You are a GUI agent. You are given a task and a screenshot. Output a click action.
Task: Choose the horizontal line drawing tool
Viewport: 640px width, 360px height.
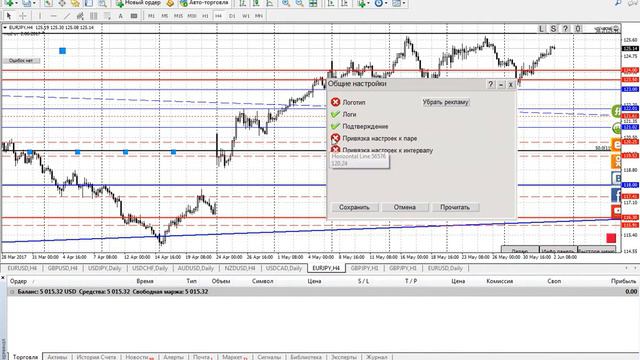point(53,16)
